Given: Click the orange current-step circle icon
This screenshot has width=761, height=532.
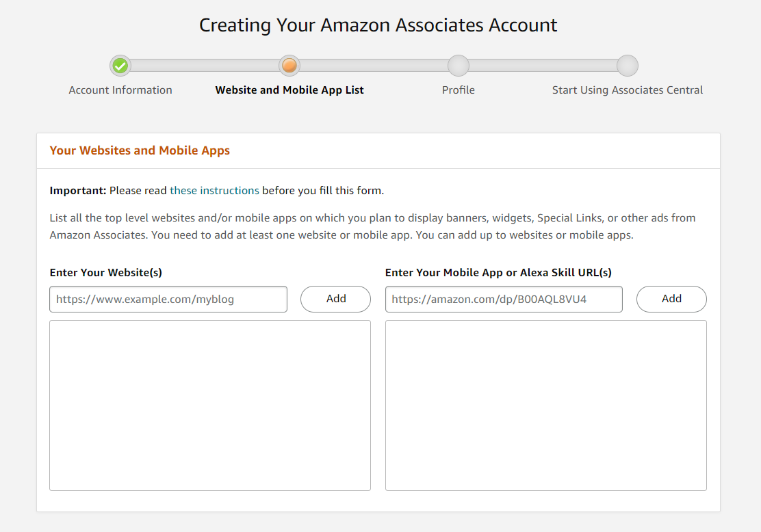Looking at the screenshot, I should (289, 66).
